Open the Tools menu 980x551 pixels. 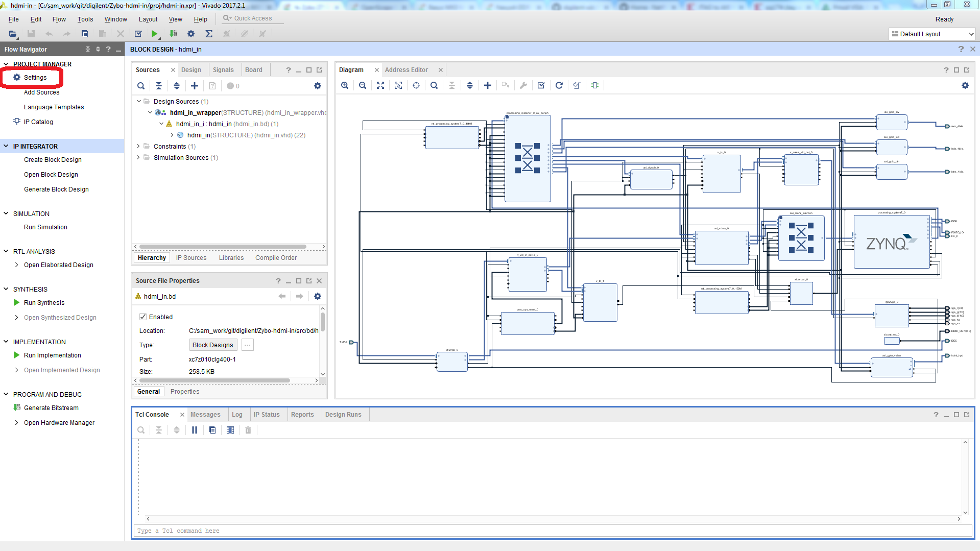point(85,19)
